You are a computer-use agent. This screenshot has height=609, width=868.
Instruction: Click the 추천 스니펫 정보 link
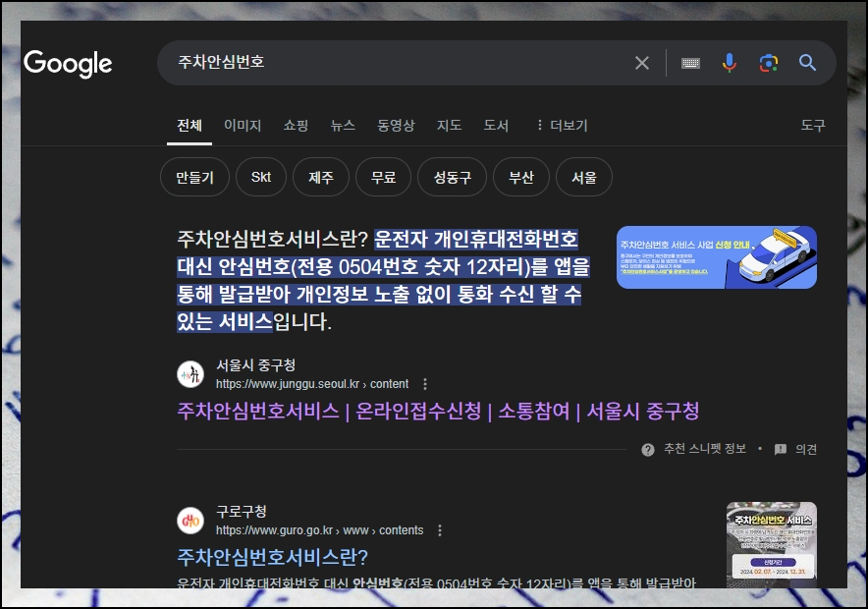pyautogui.click(x=705, y=449)
